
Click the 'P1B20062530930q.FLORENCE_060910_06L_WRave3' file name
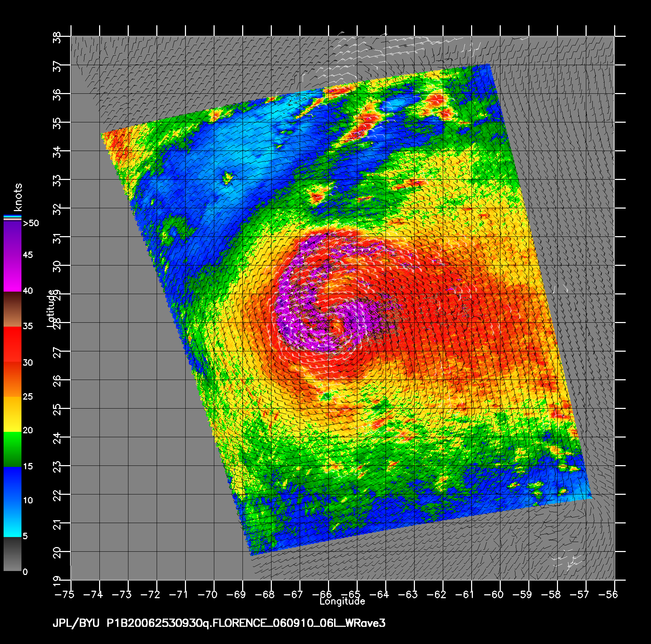tap(246, 624)
